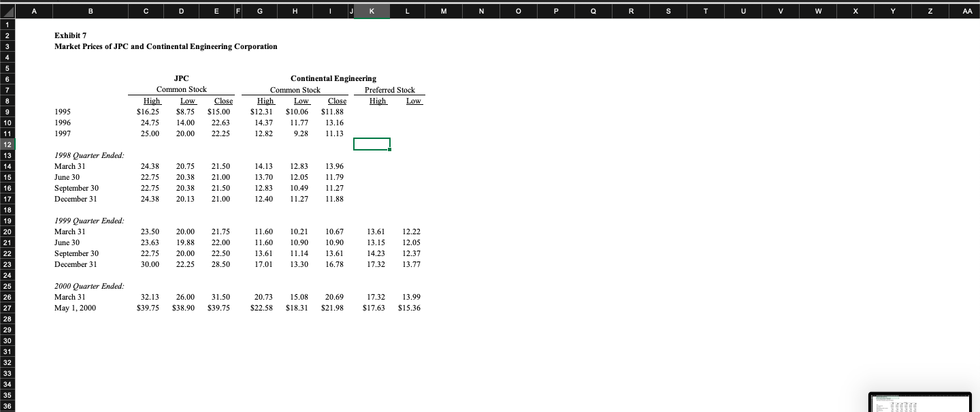Select the 'Preferred Stock' header cell

click(389, 89)
